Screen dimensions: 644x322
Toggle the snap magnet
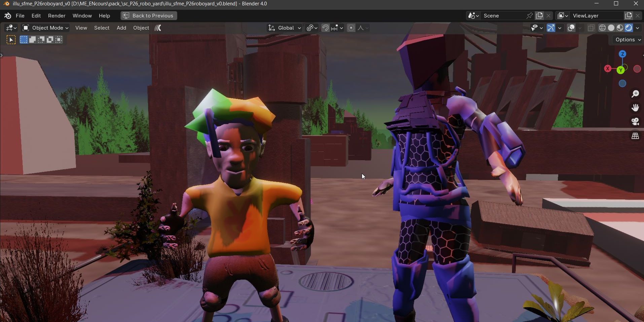[x=325, y=28]
